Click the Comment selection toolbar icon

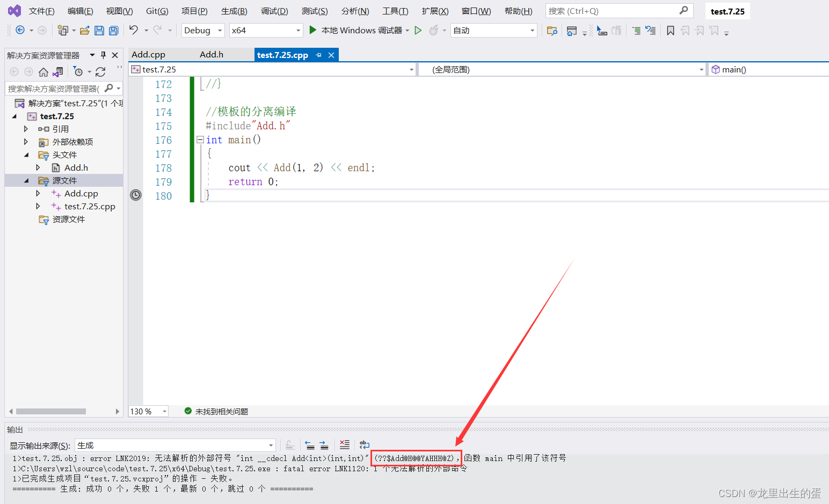pos(636,31)
